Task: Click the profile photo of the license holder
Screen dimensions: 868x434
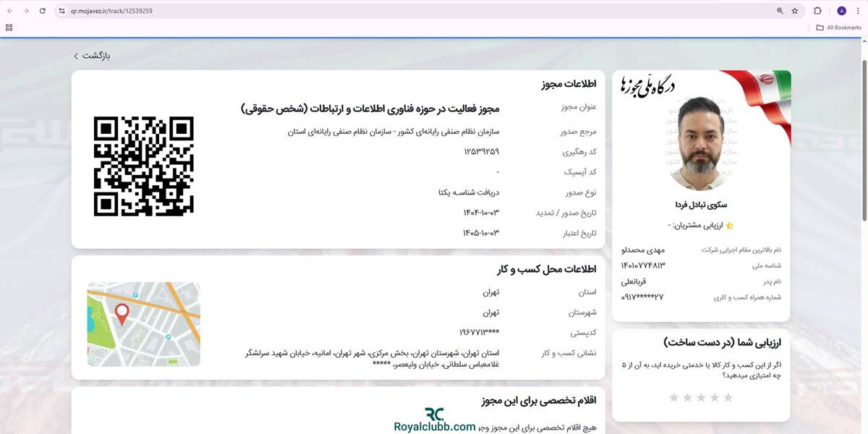Action: coord(701,143)
